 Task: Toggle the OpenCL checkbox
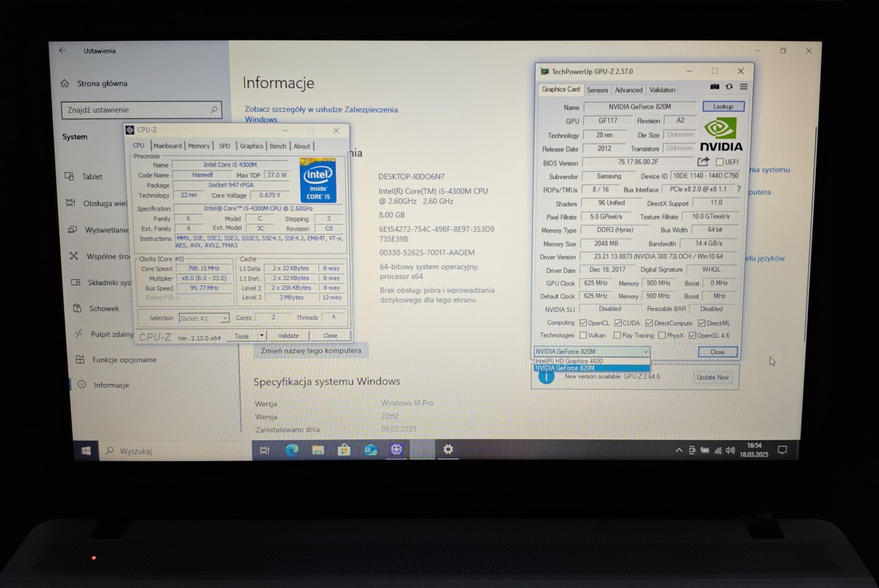(583, 323)
